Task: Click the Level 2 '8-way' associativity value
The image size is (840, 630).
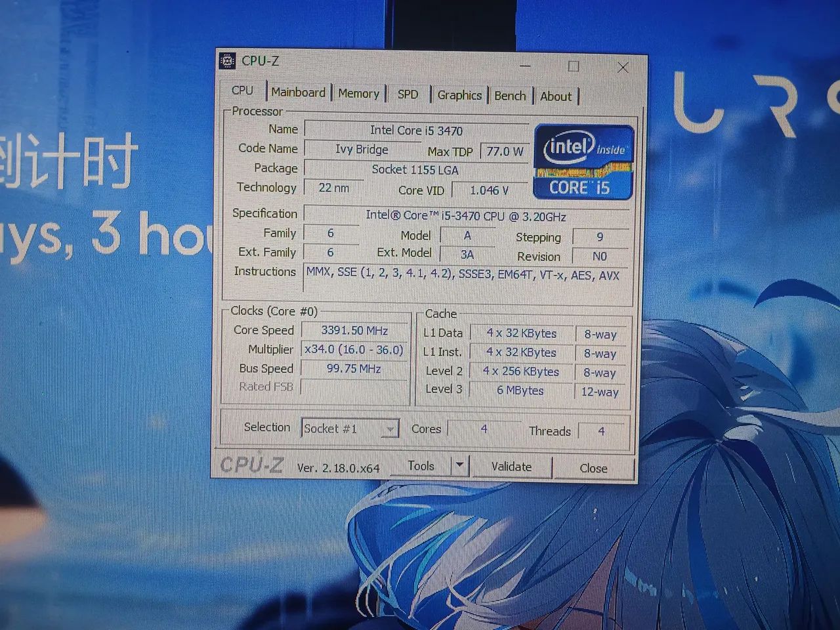Action: (x=600, y=373)
